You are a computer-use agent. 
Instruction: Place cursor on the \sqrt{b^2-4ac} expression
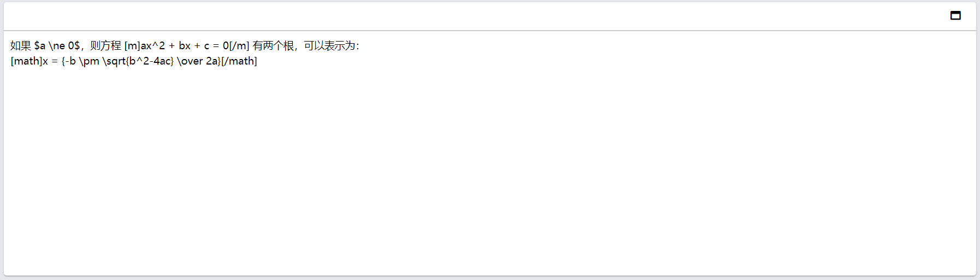(x=138, y=61)
